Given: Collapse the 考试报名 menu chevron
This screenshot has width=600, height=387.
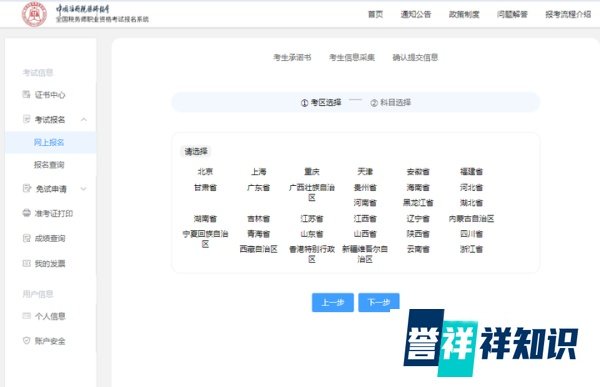Looking at the screenshot, I should [x=84, y=120].
